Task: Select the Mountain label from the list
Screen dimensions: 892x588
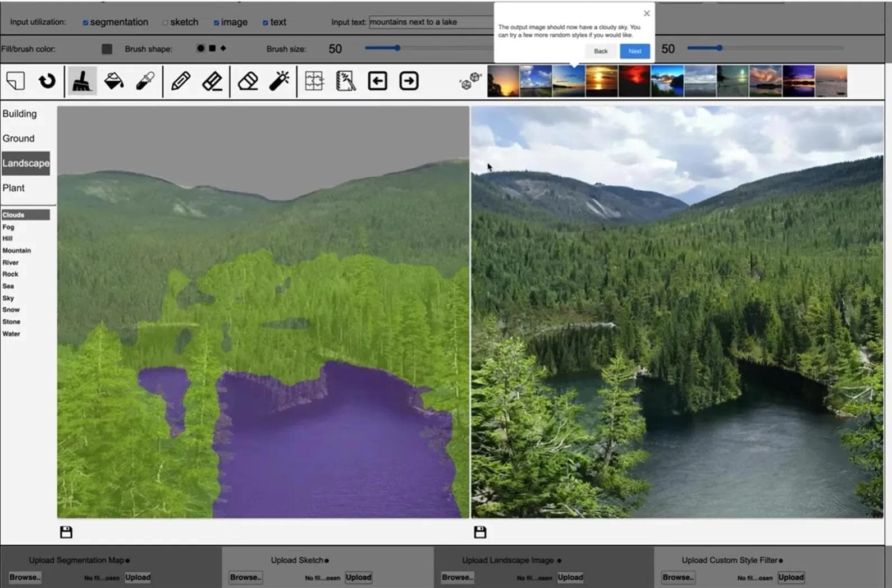Action: (17, 251)
